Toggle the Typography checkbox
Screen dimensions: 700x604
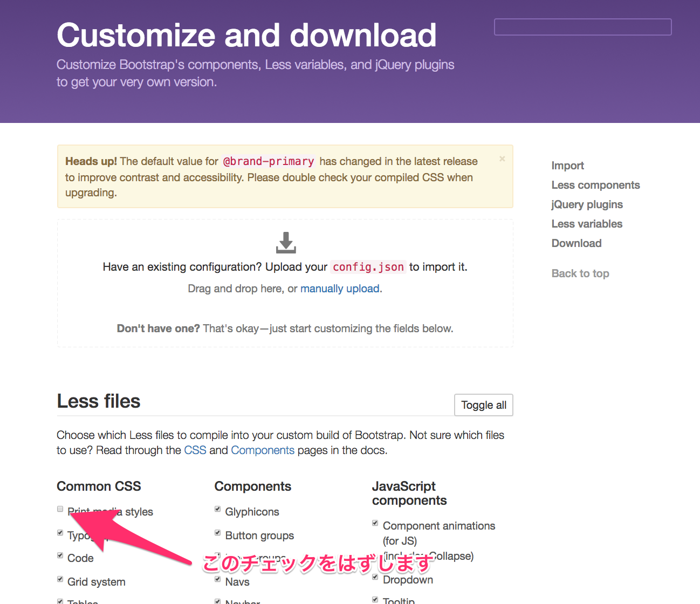(x=60, y=533)
